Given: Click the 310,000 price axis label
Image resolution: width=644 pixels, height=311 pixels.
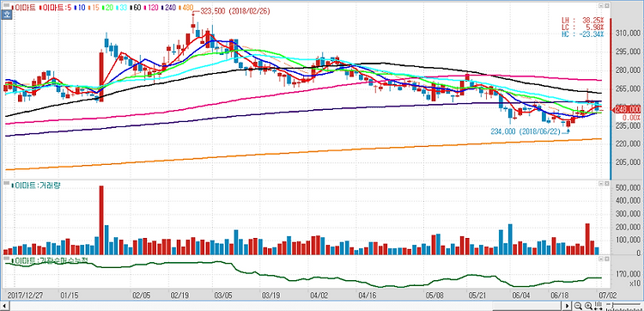Looking at the screenshot, I should pos(628,34).
